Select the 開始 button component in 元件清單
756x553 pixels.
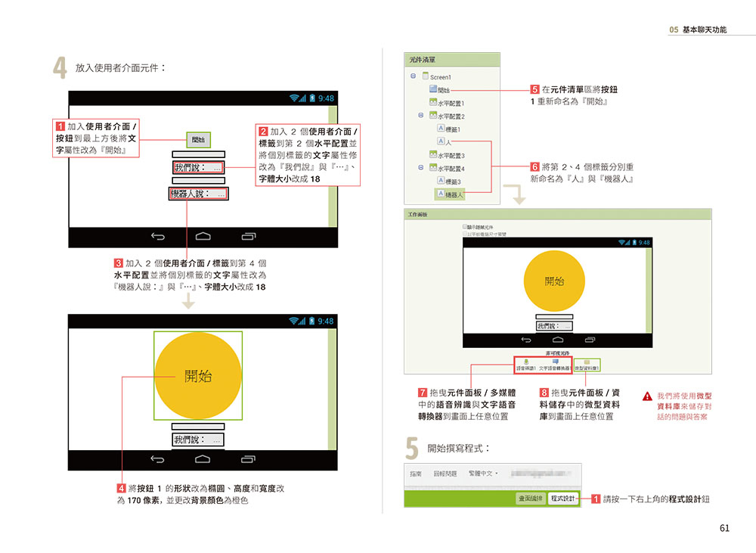pos(444,90)
